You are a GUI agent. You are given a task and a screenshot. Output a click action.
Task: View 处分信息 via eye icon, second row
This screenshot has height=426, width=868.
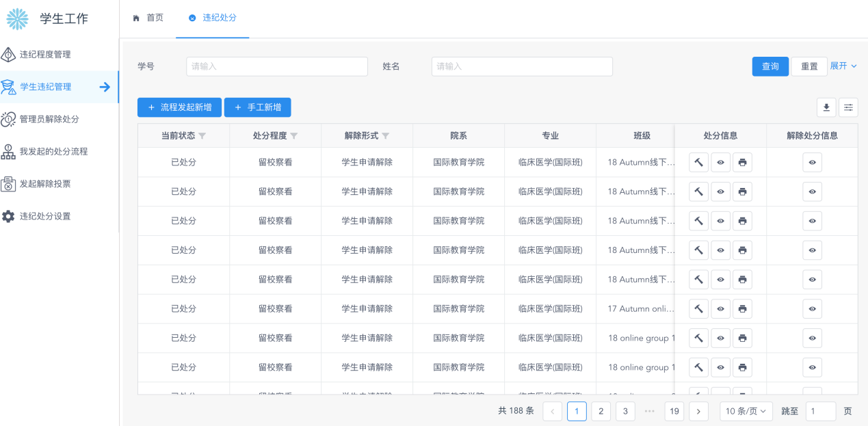pos(720,191)
